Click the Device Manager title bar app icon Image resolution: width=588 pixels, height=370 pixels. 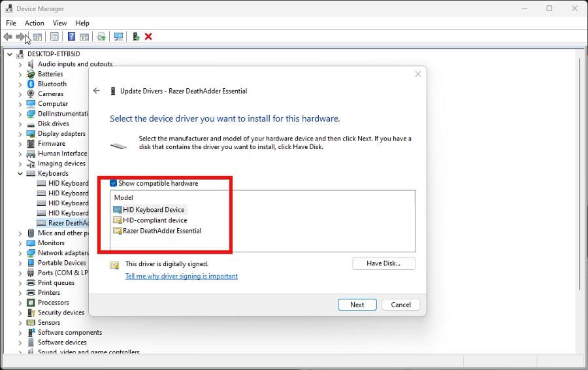[x=9, y=8]
